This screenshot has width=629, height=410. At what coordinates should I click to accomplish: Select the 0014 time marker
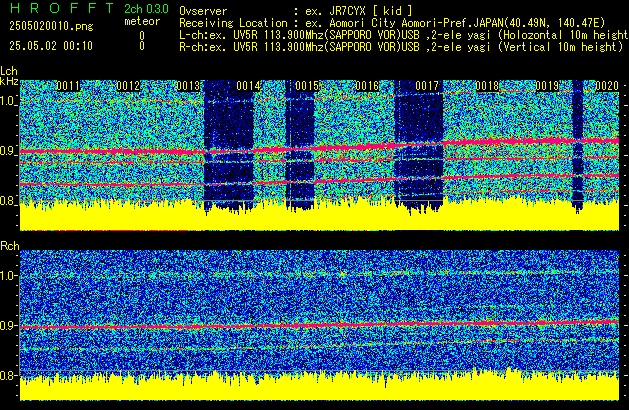tap(248, 86)
